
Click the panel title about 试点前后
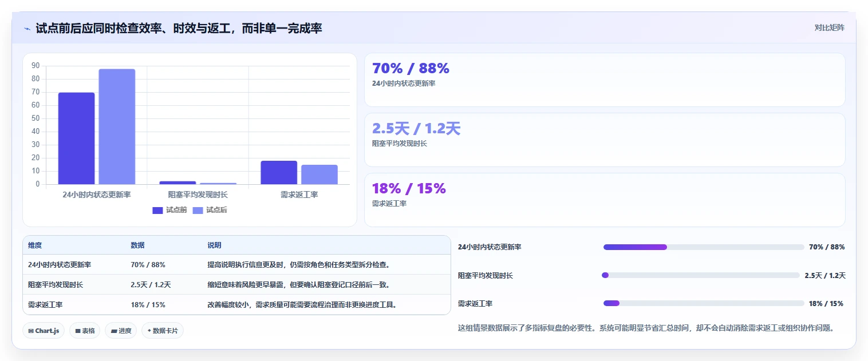tap(179, 28)
